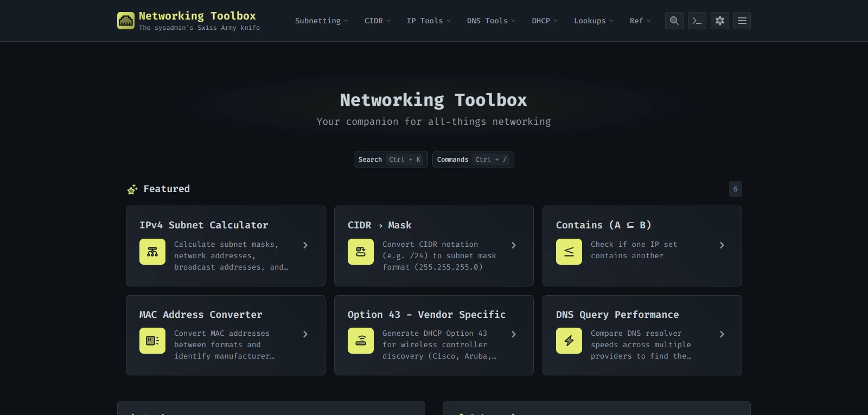Click the IPv4 Subnet Calculator network icon

pos(152,252)
